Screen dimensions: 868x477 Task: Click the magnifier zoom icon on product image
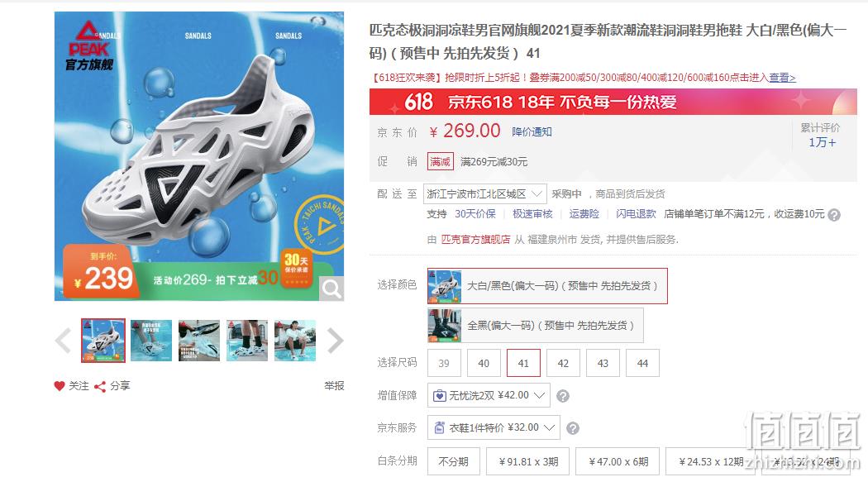[331, 289]
